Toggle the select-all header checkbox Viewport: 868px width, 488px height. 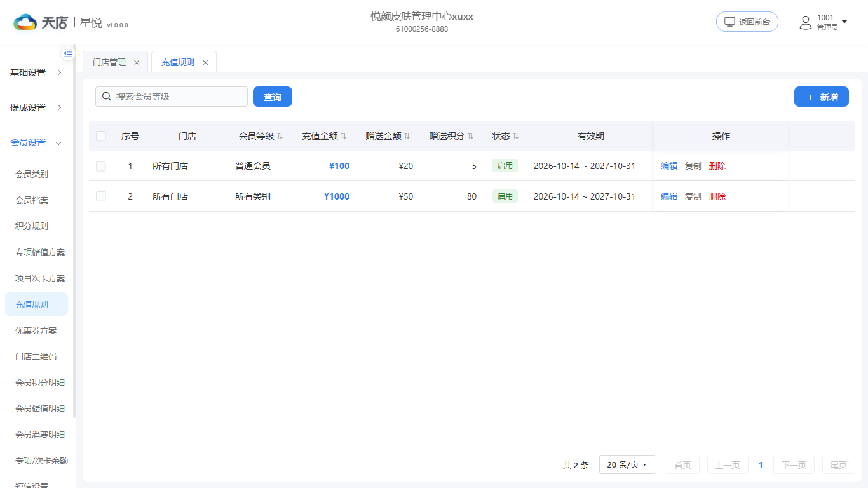tap(101, 136)
